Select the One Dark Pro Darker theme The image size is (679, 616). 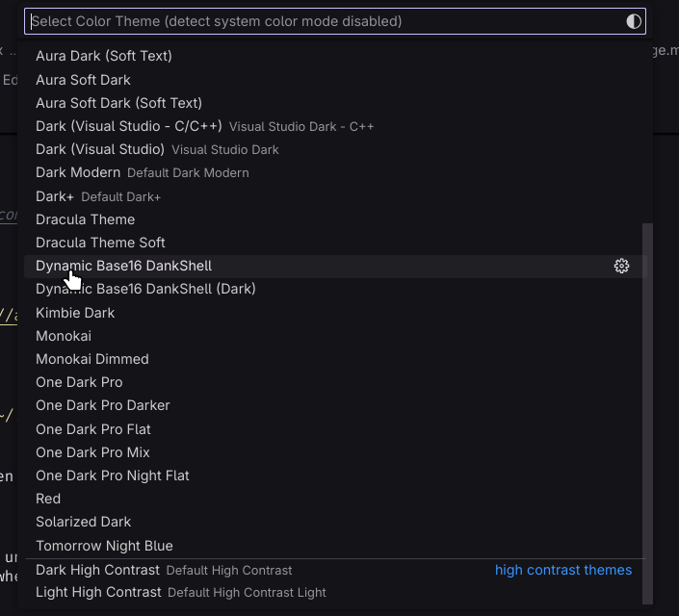tap(103, 405)
